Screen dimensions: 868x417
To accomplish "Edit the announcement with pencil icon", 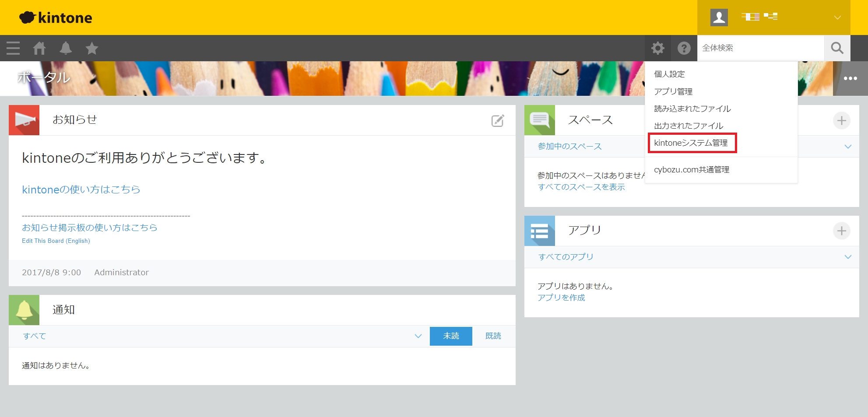I will click(x=498, y=121).
